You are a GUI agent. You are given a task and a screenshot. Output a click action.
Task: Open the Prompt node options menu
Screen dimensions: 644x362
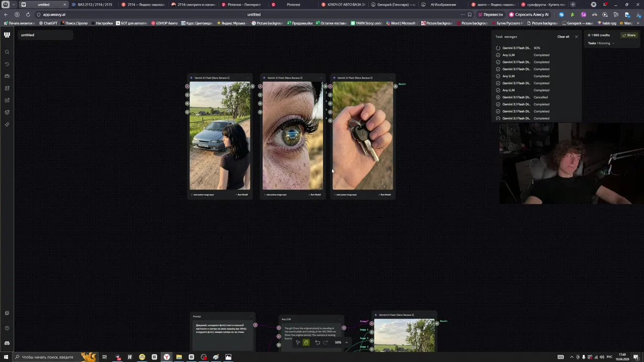coord(251,316)
